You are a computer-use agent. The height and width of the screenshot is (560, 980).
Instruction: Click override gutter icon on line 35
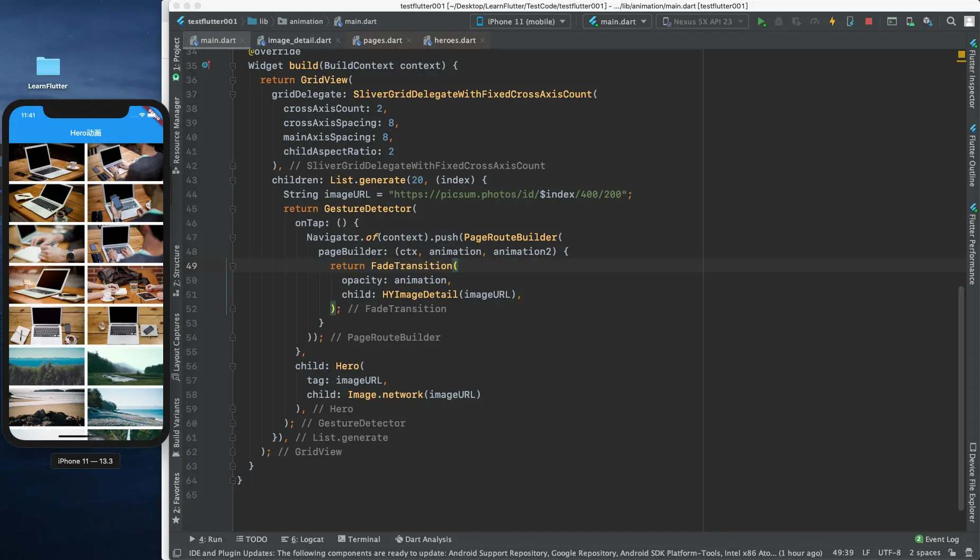click(x=206, y=65)
